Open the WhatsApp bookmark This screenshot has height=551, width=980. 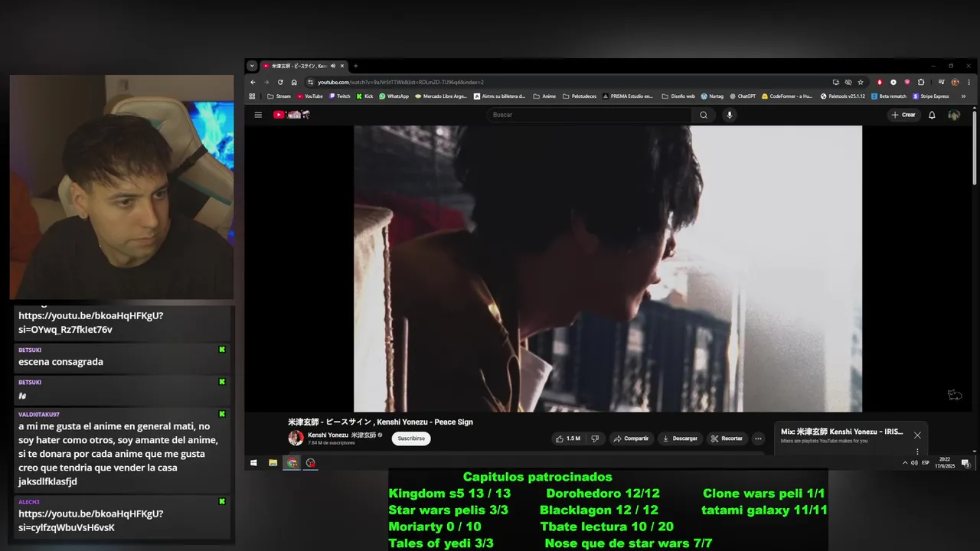click(394, 96)
